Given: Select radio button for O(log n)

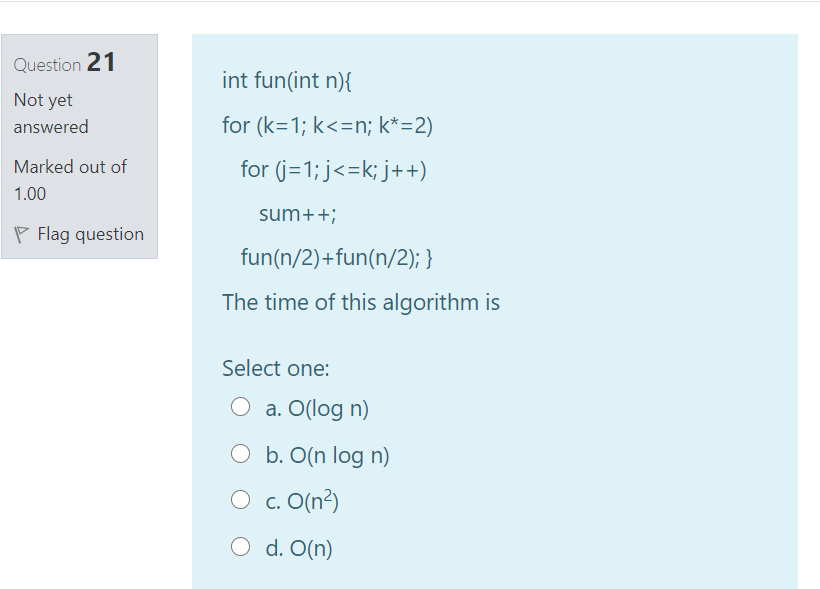Looking at the screenshot, I should pyautogui.click(x=241, y=406).
